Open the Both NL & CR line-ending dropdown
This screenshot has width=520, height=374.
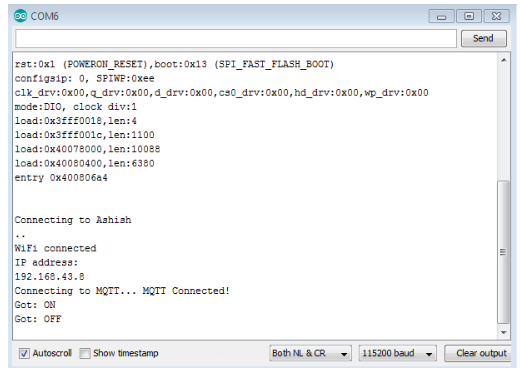(310, 353)
